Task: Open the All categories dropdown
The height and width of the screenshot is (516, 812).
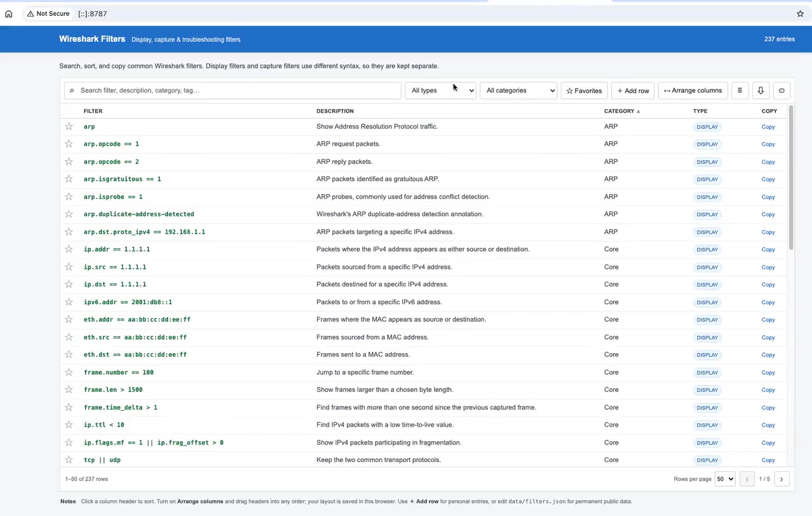Action: pos(518,91)
